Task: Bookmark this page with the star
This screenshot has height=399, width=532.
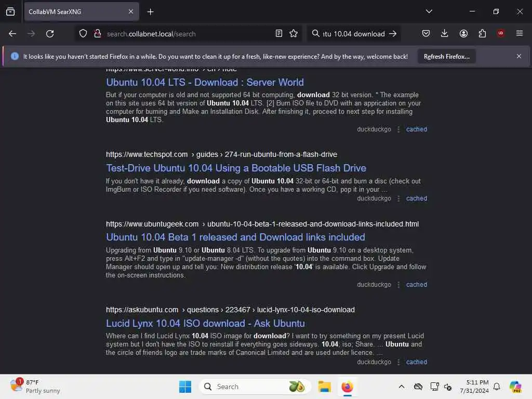Action: point(294,34)
